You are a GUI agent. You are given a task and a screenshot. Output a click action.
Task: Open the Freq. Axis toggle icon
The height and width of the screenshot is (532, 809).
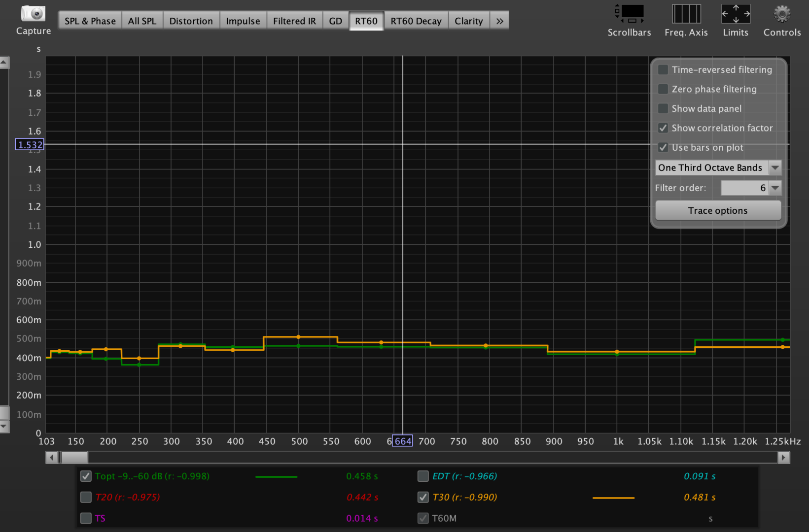point(686,14)
